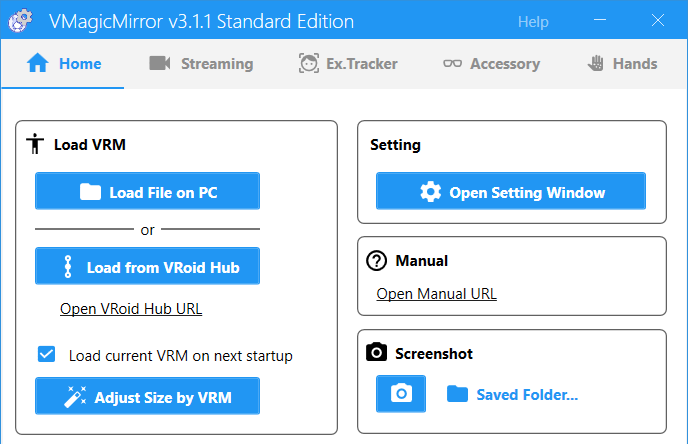Switch to the Streaming tab
688x444 pixels.
(201, 64)
